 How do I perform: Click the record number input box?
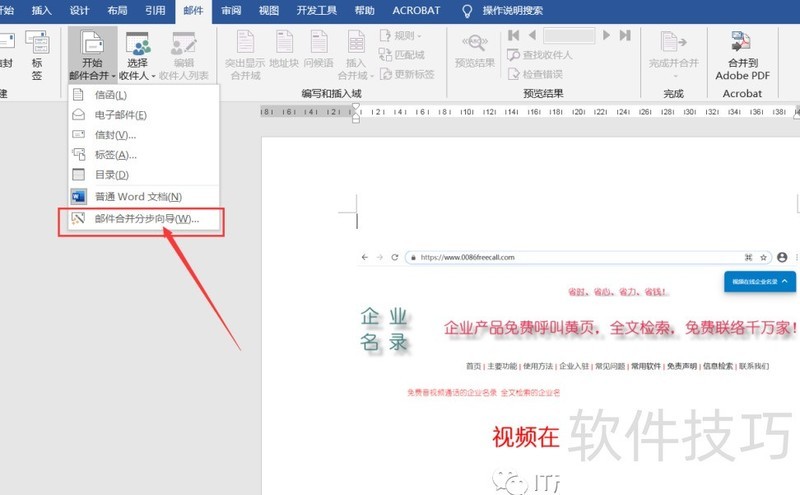click(x=569, y=35)
